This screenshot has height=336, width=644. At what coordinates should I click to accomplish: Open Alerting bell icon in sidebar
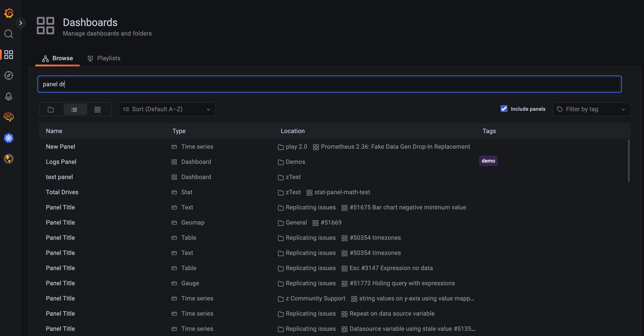click(x=9, y=96)
